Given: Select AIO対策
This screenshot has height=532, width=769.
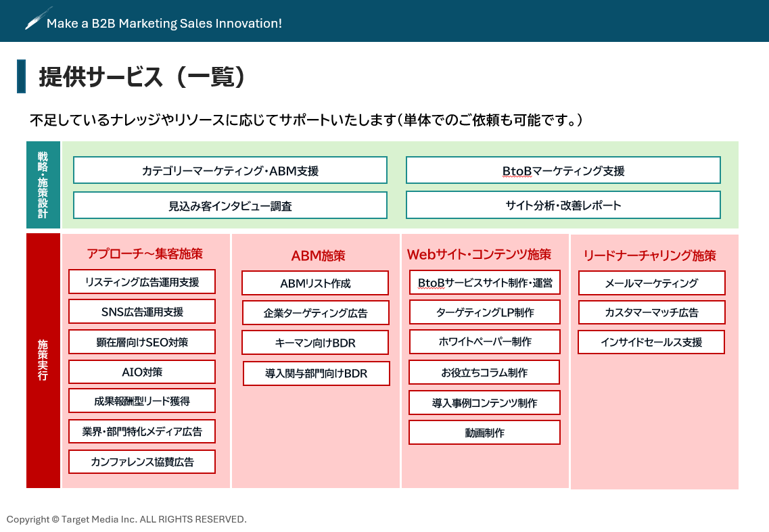Looking at the screenshot, I should tap(141, 371).
